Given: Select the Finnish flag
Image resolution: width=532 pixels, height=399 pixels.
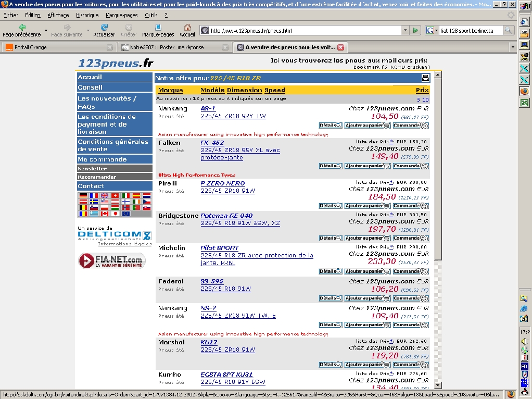Looking at the screenshot, I should point(125,202).
